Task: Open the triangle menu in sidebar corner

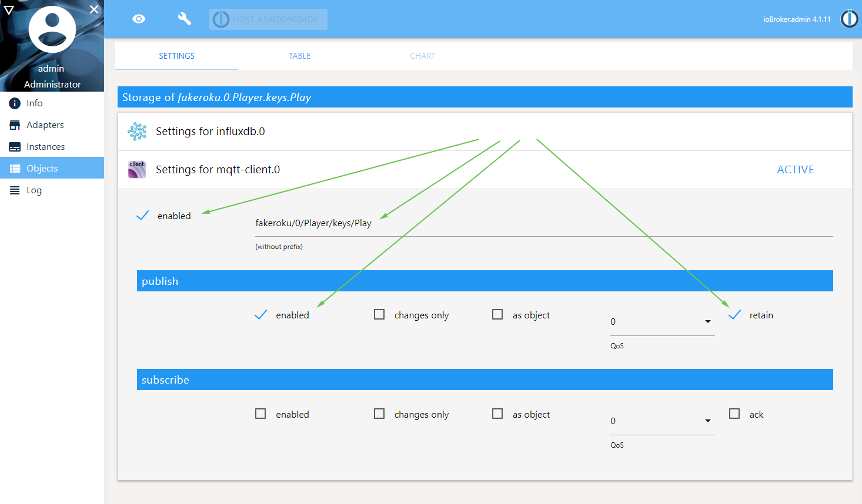Action: [9, 10]
